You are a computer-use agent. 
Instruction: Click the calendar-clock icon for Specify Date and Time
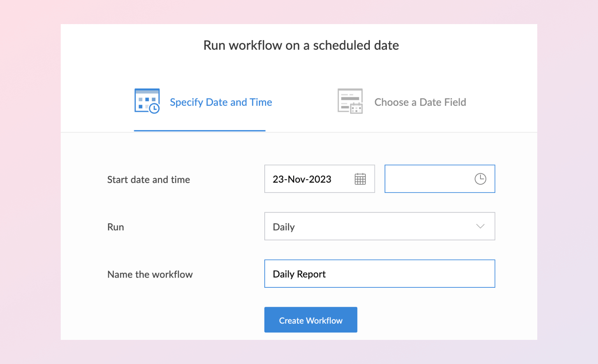pos(147,101)
